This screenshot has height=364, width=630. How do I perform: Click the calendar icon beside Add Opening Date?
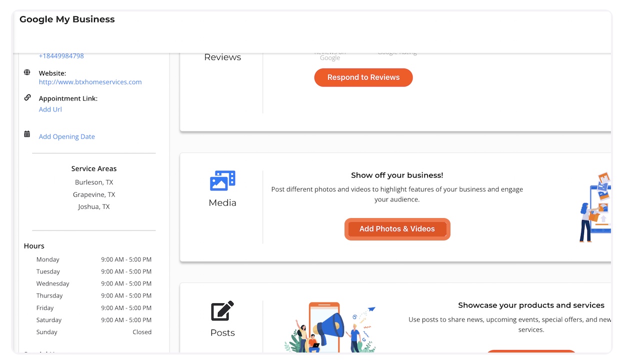point(27,134)
